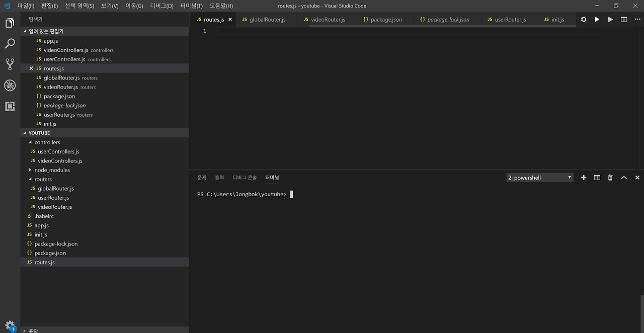Open the 파일(F) menu
Image resolution: width=644 pixels, height=333 pixels.
pyautogui.click(x=26, y=6)
